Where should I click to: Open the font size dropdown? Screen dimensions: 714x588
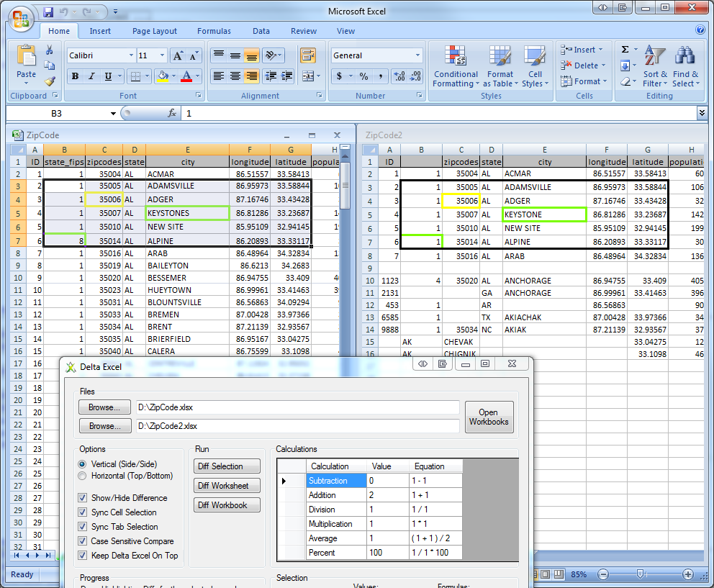pyautogui.click(x=162, y=55)
